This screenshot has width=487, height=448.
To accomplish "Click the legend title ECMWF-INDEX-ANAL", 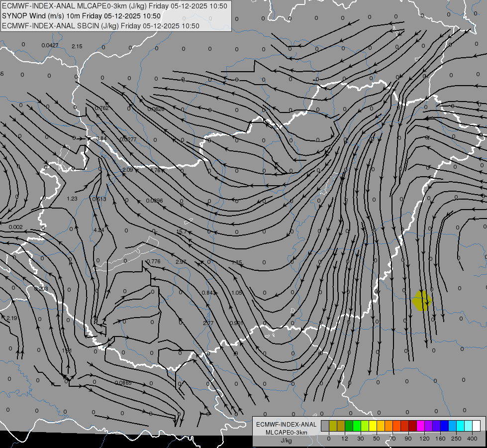I will point(287,425).
